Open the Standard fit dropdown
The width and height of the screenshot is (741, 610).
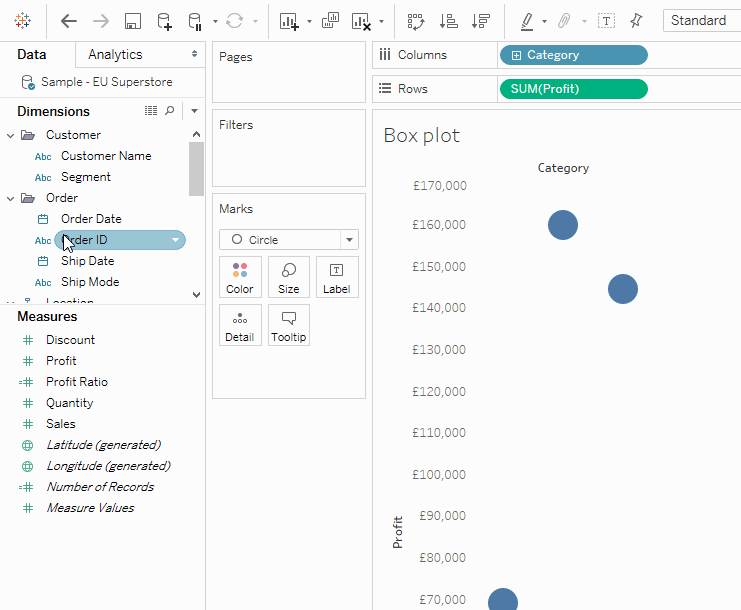[x=700, y=21]
